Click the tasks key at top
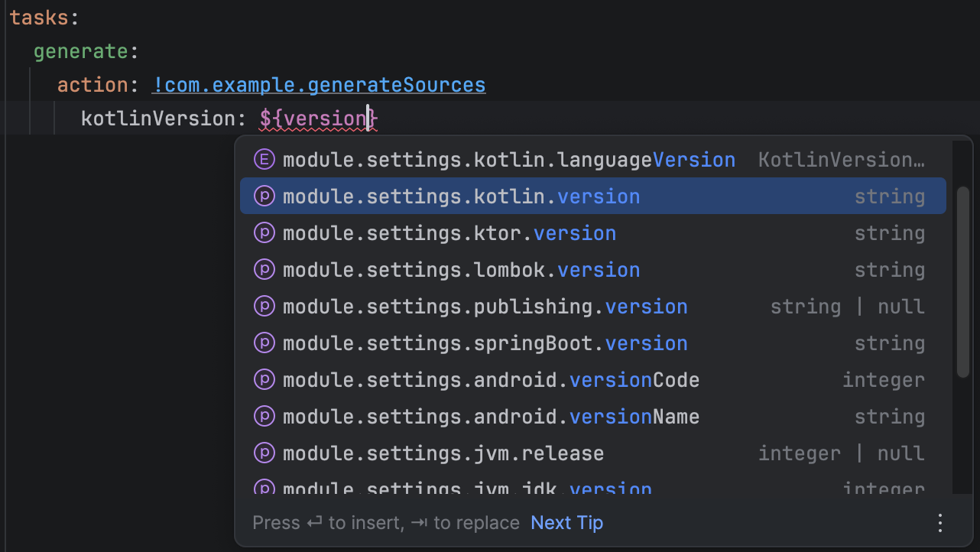This screenshot has width=980, height=552. tap(38, 18)
